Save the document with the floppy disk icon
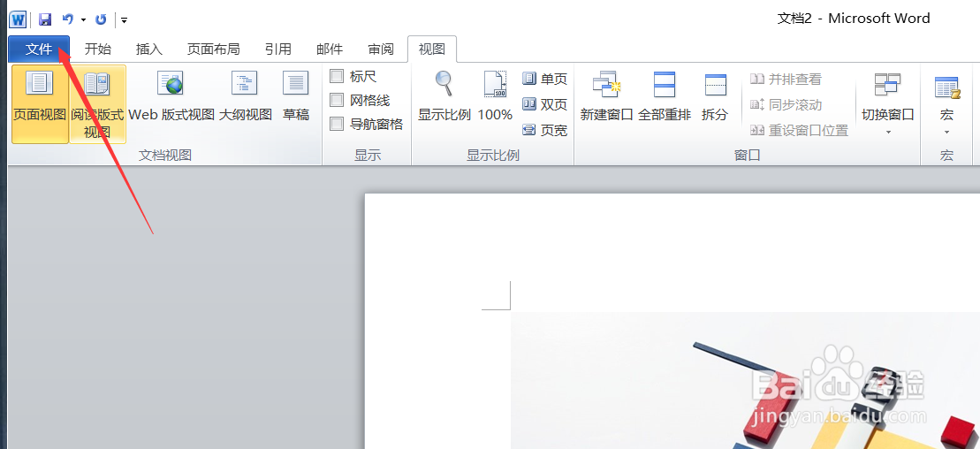 pos(45,19)
